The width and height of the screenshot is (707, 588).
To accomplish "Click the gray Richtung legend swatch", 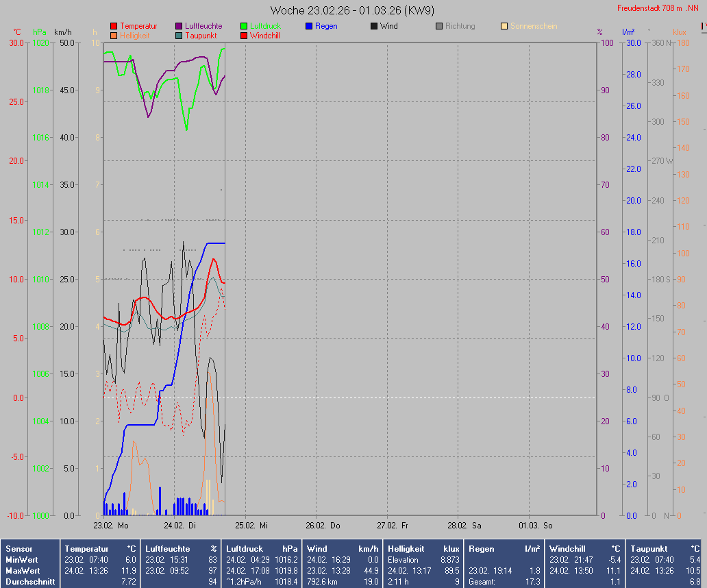I will pos(439,27).
